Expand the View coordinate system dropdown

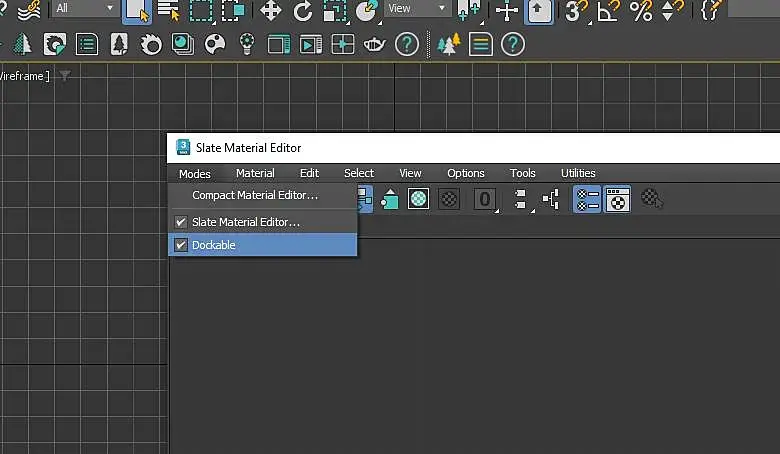coord(417,8)
